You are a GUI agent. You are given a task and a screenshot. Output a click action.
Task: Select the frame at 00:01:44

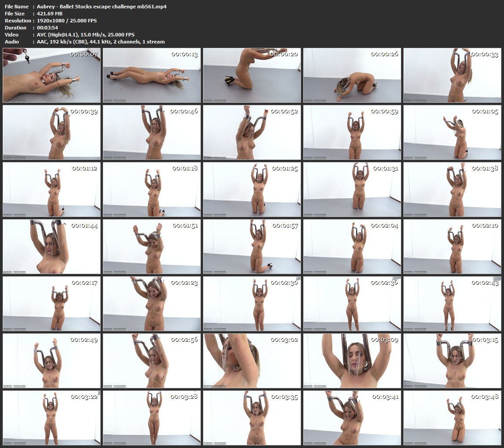[x=52, y=247]
